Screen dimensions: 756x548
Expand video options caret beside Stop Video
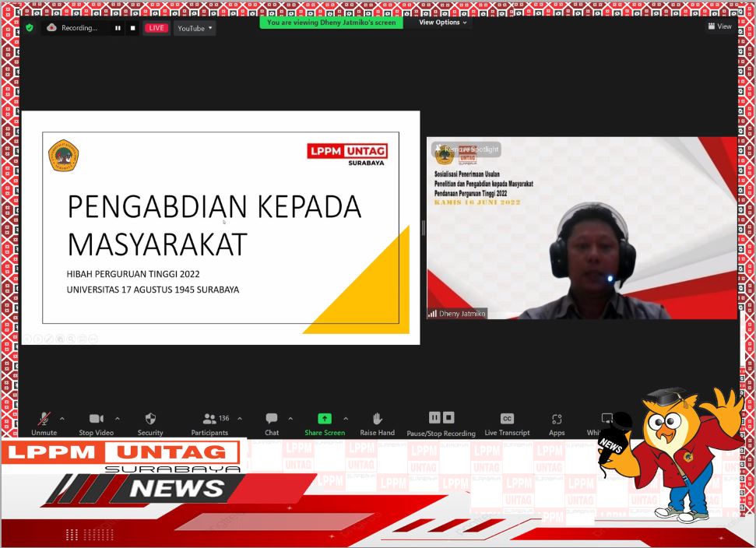point(118,418)
